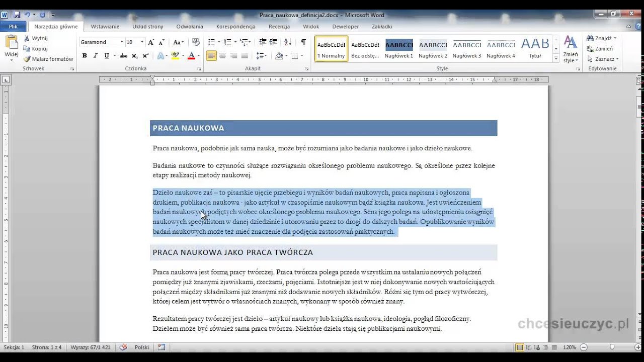Image resolution: width=644 pixels, height=362 pixels.
Task: Open the Garamond font name dropdown
Action: [x=122, y=42]
